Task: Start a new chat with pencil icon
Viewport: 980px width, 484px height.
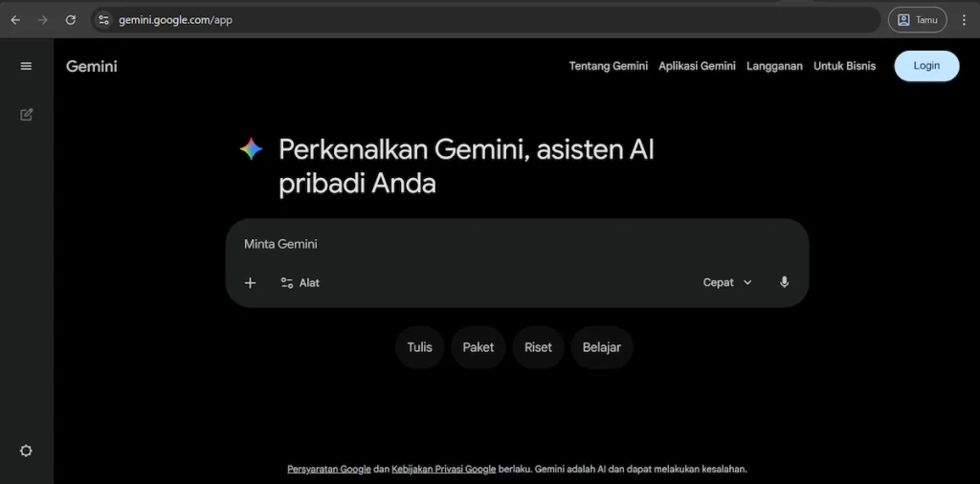Action: pos(26,115)
